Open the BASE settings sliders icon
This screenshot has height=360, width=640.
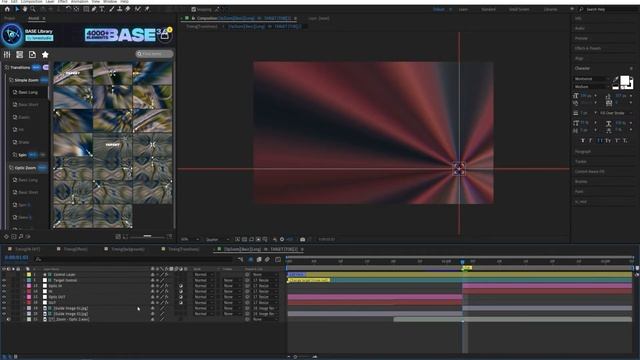(7, 54)
